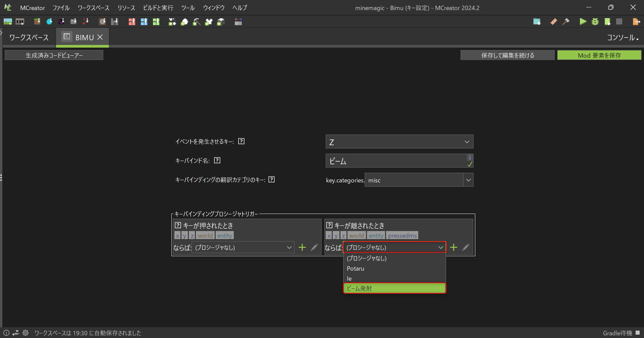Click the bandage-shaped toolbar icon
The image size is (644, 338).
(x=554, y=22)
